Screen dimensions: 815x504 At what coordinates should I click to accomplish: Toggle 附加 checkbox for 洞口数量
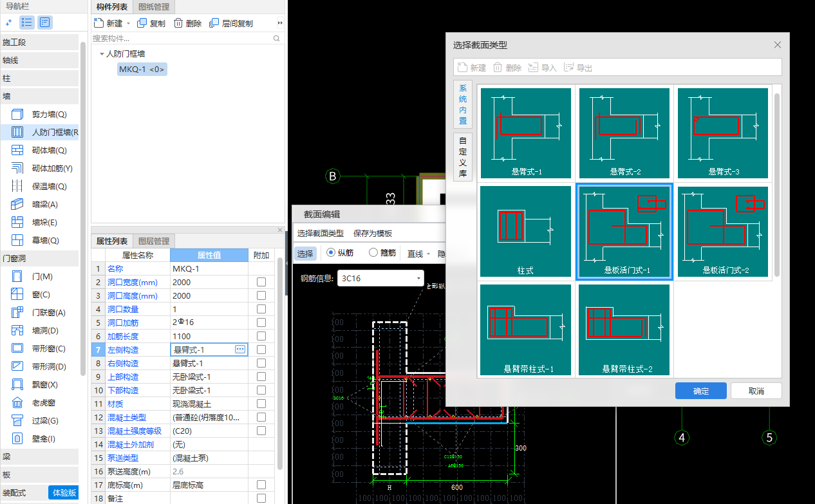261,309
